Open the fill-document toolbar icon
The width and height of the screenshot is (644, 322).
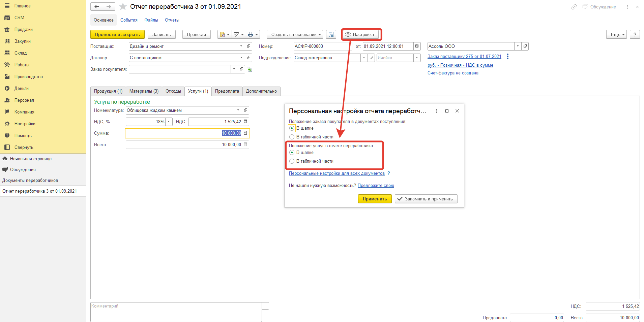225,34
